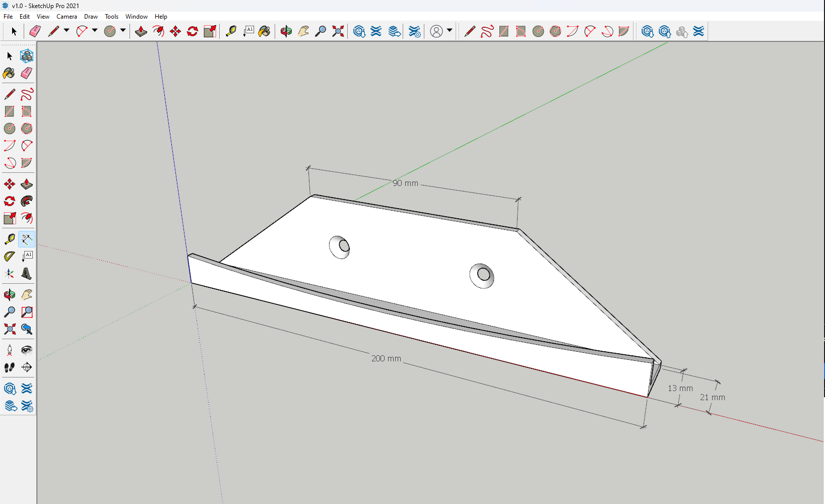
Task: Click Zoom Extents in top toolbar
Action: pos(338,31)
